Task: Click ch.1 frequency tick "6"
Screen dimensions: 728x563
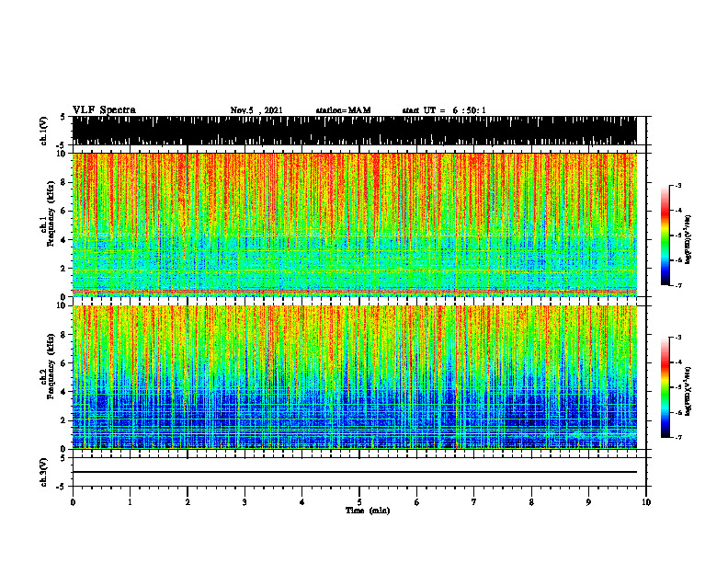Action: click(64, 211)
